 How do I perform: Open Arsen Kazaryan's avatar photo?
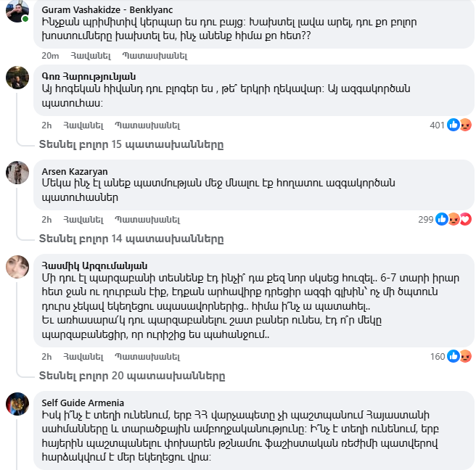(17, 173)
